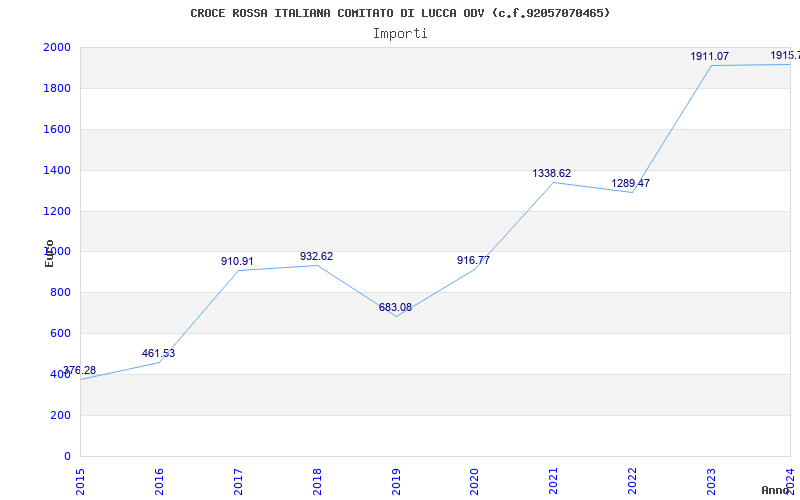
Task: Select data label 932.62
Action: click(x=316, y=256)
